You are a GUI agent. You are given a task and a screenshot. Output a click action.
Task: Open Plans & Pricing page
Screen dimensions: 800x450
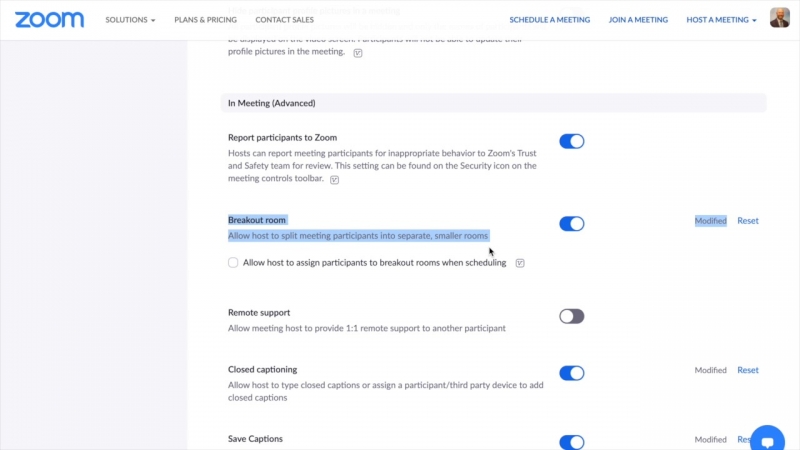tap(206, 20)
